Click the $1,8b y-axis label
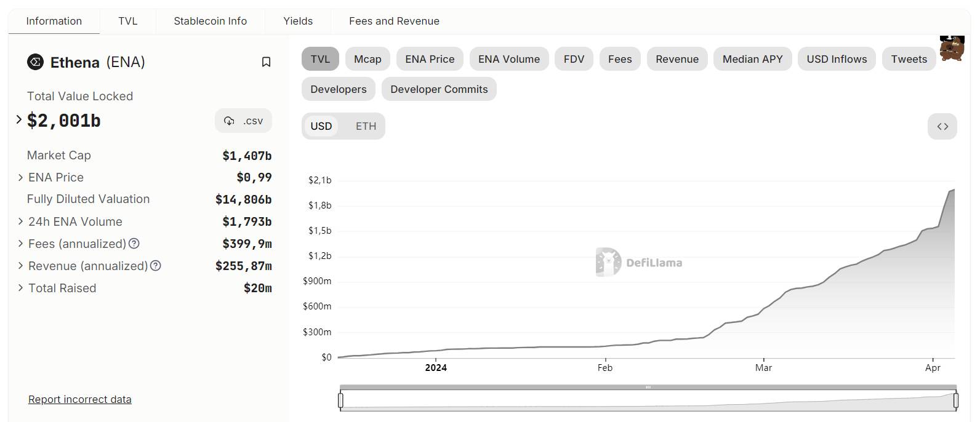This screenshot has height=422, width=980. [x=319, y=205]
